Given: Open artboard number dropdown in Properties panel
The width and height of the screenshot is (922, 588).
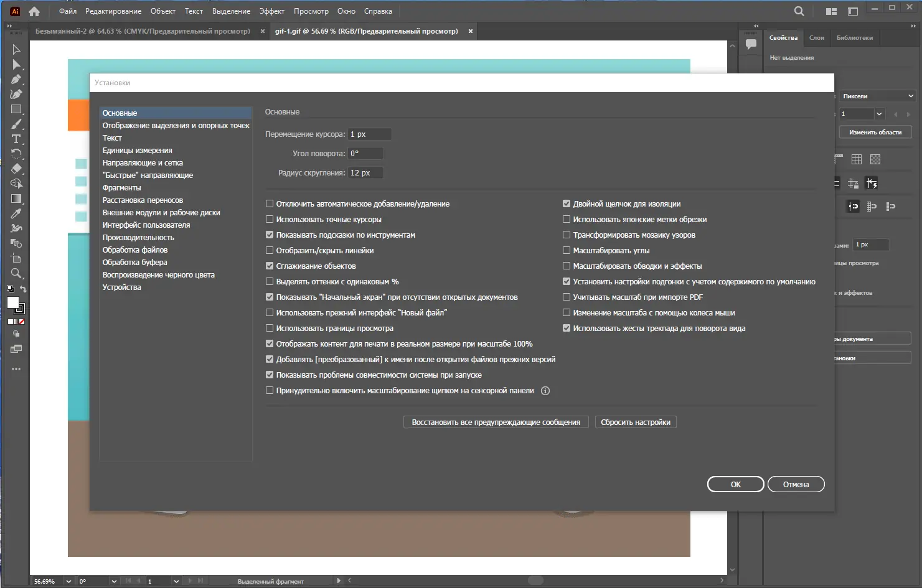Looking at the screenshot, I should click(879, 114).
